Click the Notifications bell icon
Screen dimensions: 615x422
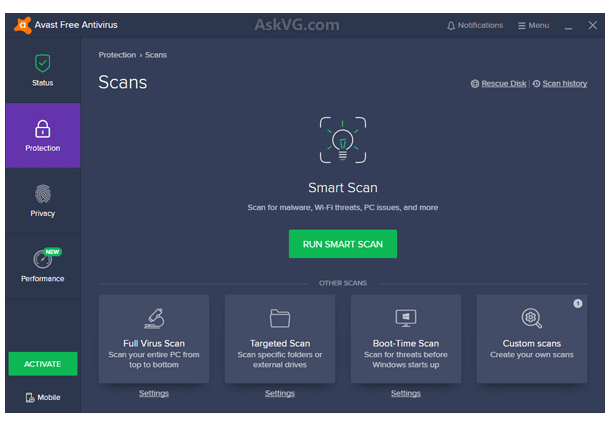point(451,26)
